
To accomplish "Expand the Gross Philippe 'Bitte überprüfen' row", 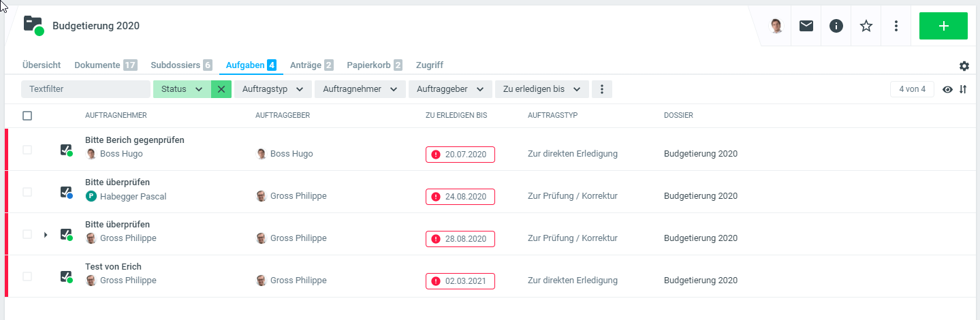I will 46,235.
